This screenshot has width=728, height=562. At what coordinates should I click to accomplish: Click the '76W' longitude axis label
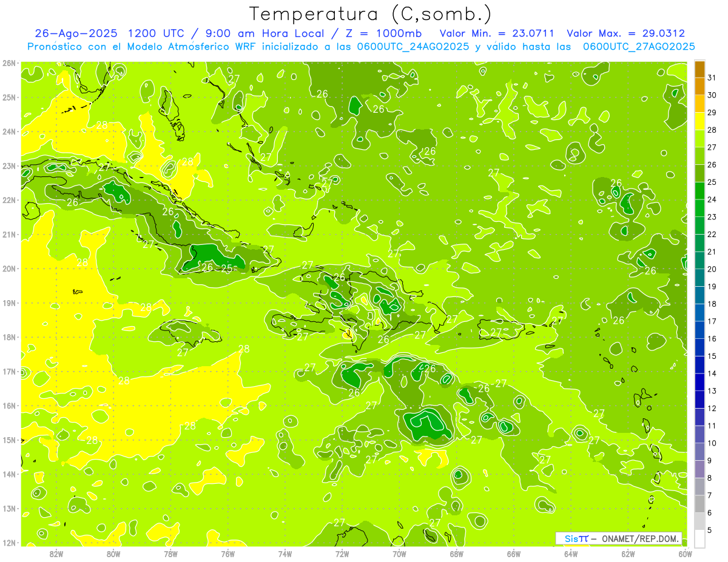(228, 554)
